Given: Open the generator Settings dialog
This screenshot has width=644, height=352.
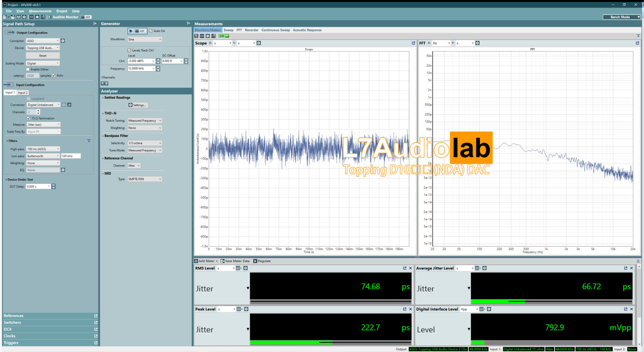Looking at the screenshot, I should click(x=138, y=105).
